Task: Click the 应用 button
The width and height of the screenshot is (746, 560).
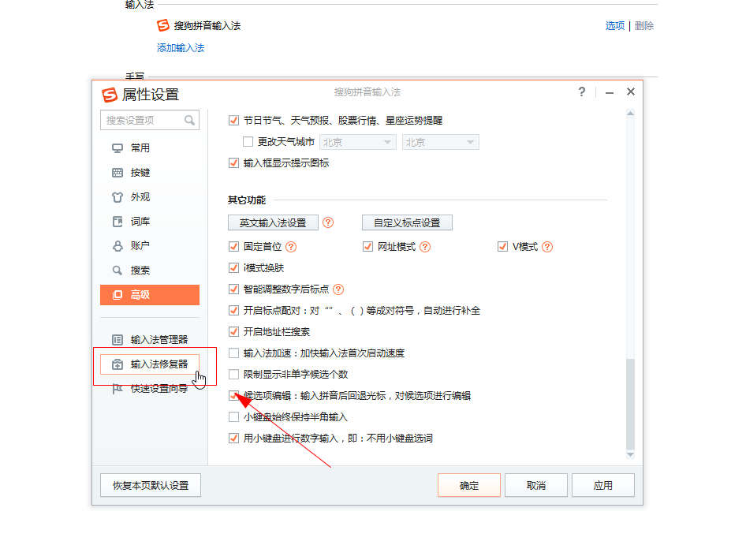Action: [602, 485]
